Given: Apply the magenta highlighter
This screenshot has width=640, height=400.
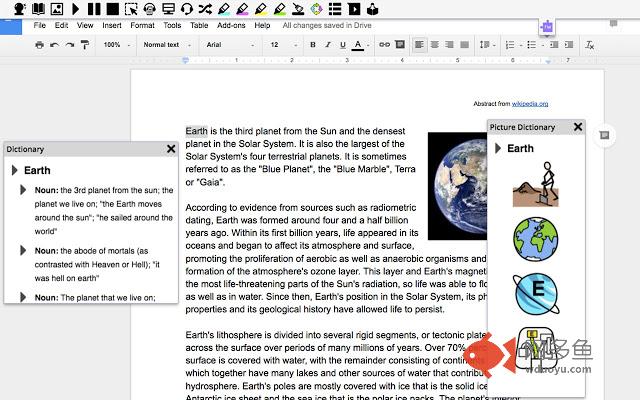Looking at the screenshot, I should [x=242, y=9].
